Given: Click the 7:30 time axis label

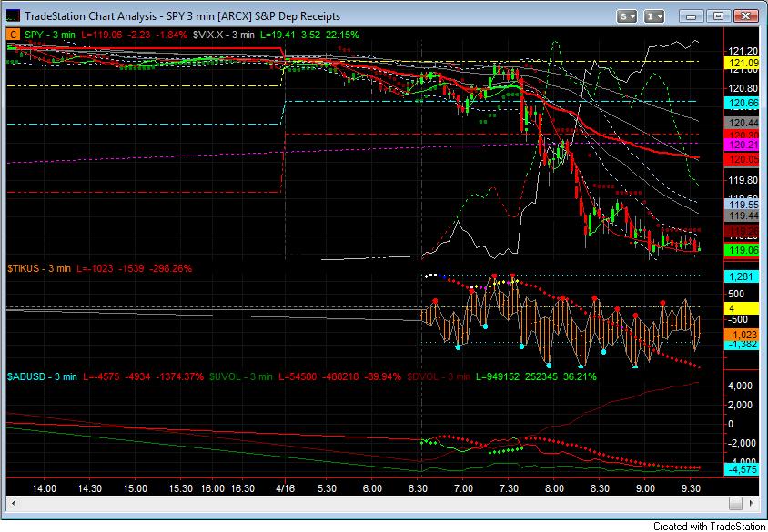Looking at the screenshot, I should click(509, 488).
